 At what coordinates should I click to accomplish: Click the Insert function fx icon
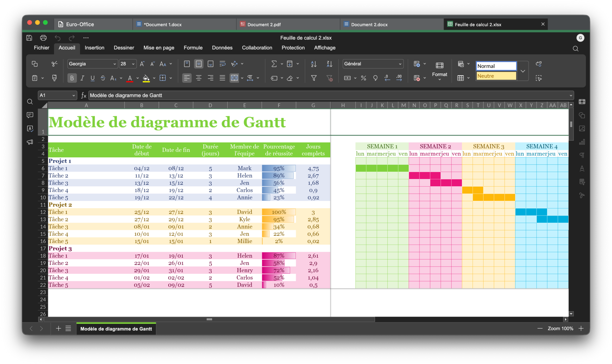84,95
